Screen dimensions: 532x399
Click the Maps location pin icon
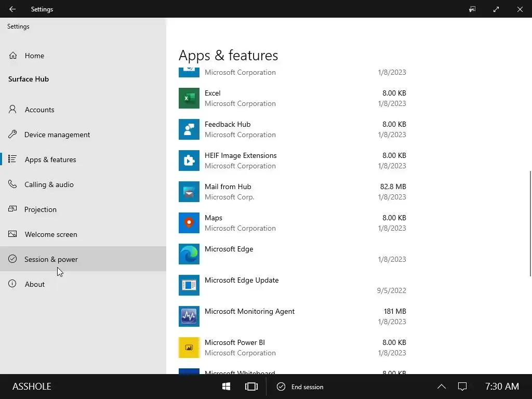pos(189,223)
